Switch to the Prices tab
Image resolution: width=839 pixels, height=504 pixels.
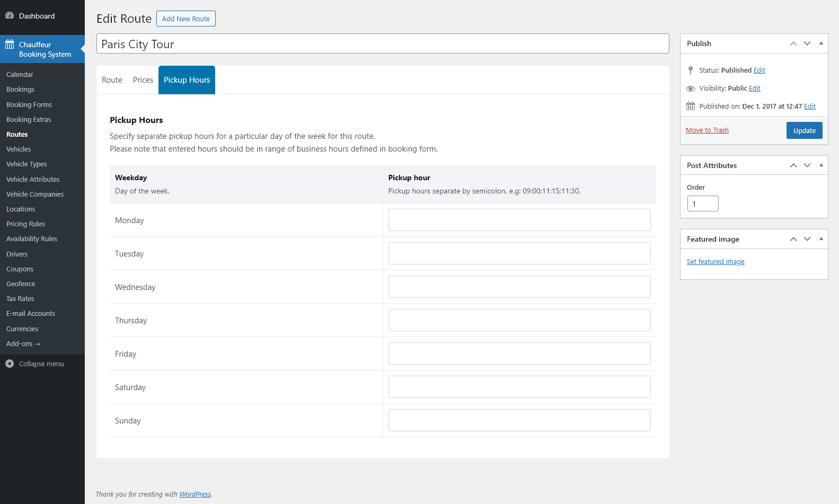[x=143, y=80]
